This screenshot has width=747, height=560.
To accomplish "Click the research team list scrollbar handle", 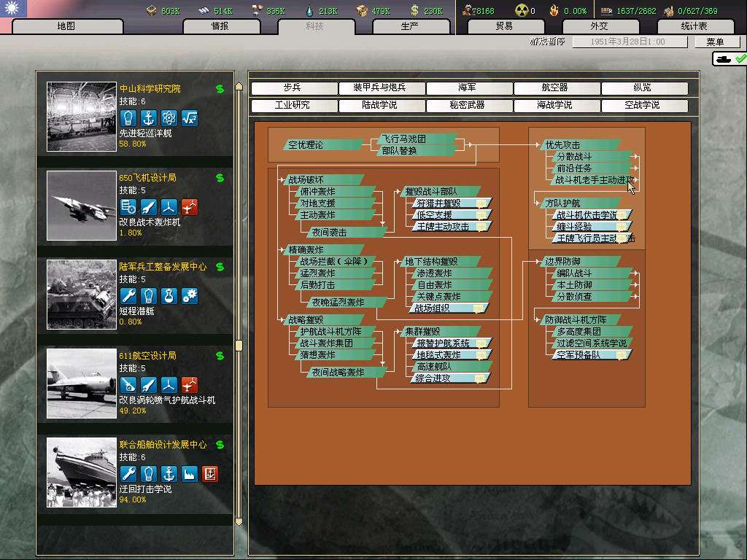I will click(239, 345).
